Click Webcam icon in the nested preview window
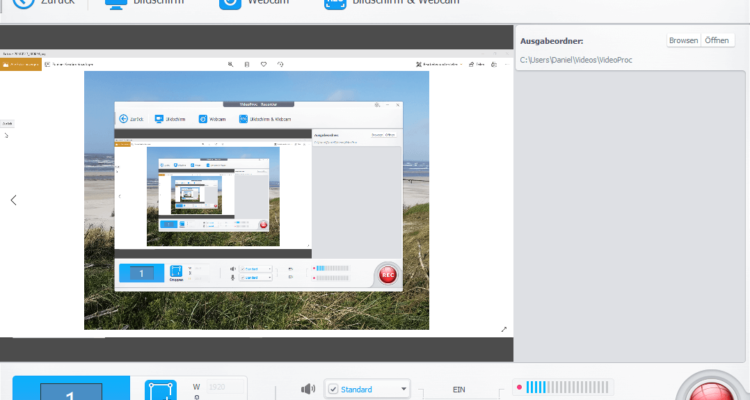750x400 pixels. tap(203, 119)
